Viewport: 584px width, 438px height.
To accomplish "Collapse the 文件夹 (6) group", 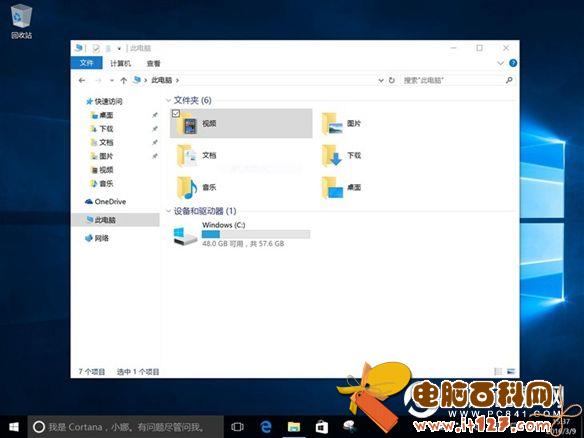I will pos(169,100).
